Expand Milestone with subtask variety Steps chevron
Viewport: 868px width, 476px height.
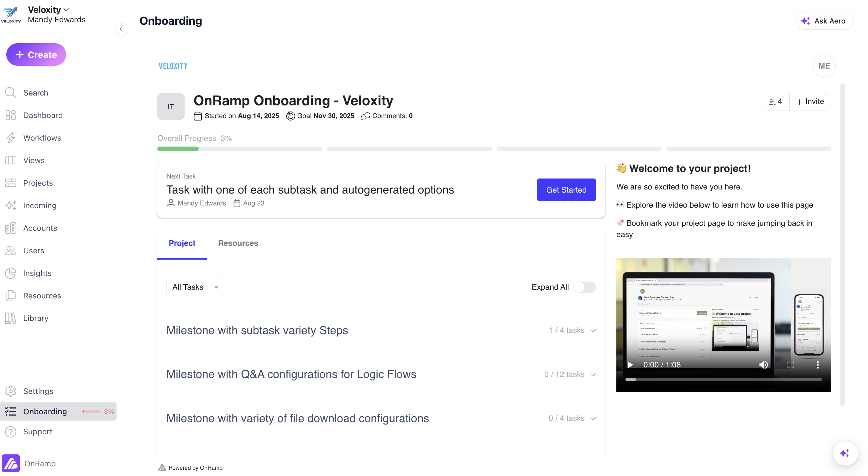[x=593, y=331]
